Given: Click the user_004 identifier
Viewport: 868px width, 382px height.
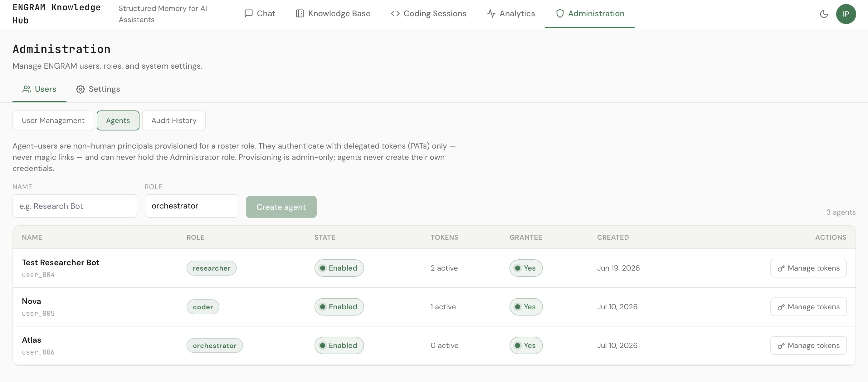Looking at the screenshot, I should click(x=38, y=275).
